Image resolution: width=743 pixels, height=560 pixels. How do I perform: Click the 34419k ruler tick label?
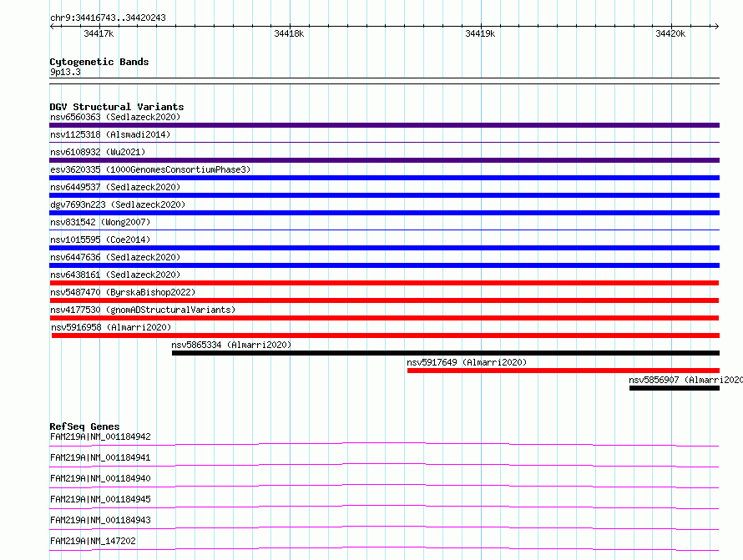(480, 33)
